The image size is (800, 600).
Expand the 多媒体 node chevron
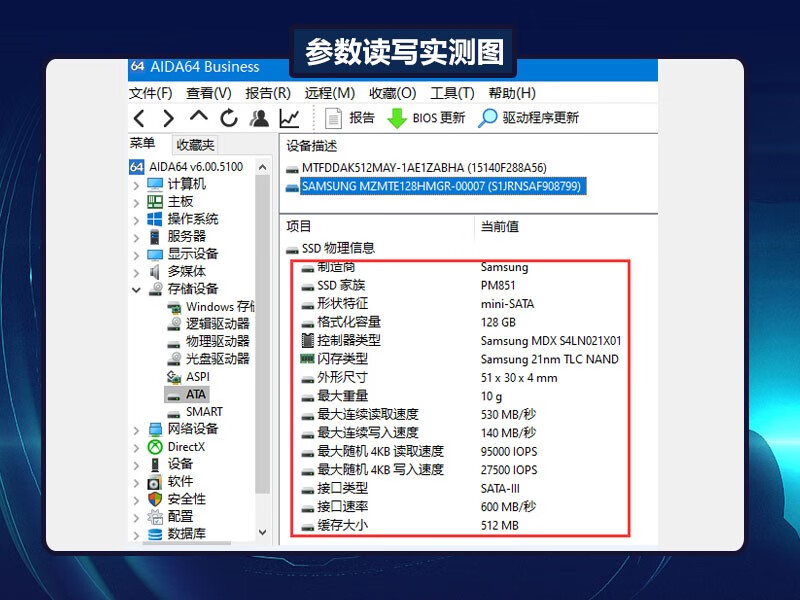pos(136,272)
